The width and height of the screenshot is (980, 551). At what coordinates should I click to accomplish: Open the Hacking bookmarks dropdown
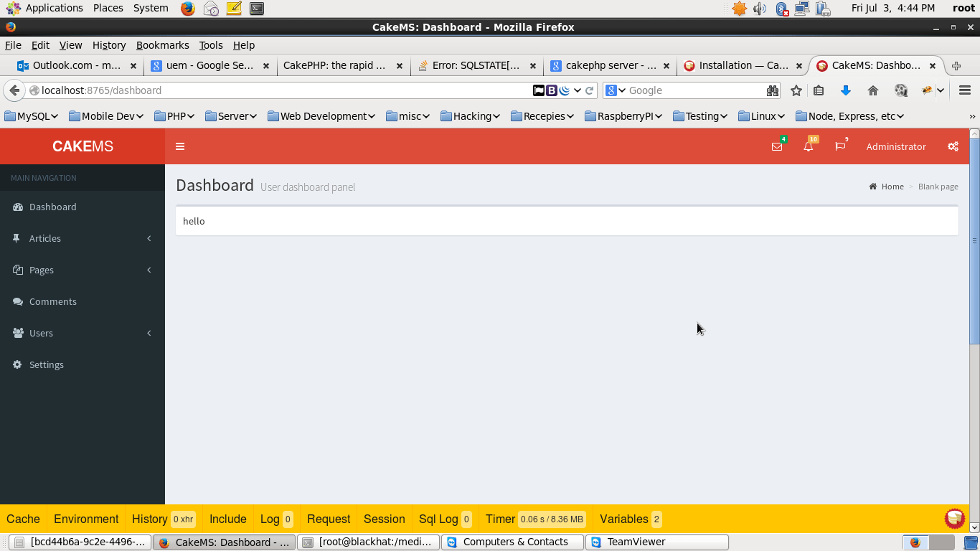470,116
